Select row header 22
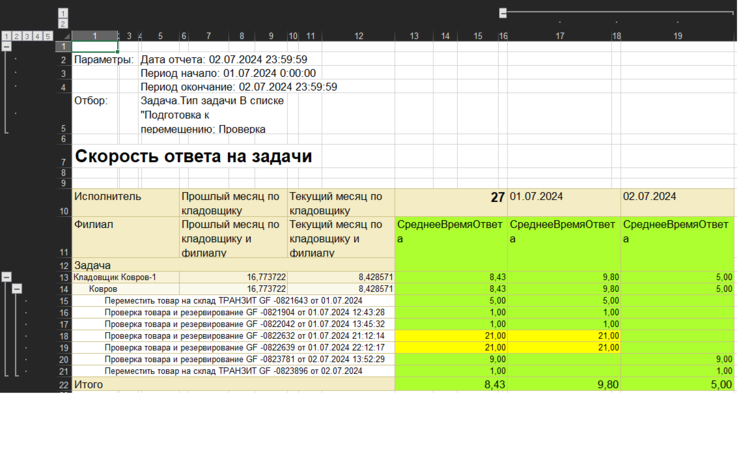This screenshot has height=469, width=750. [x=64, y=385]
